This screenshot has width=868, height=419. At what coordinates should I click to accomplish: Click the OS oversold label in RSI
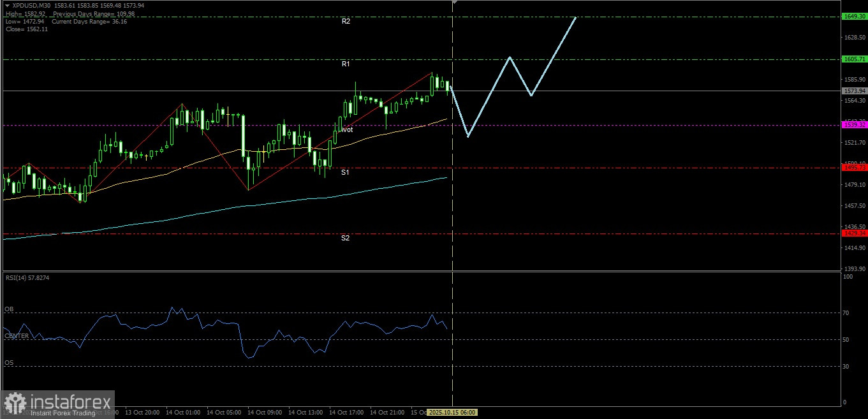click(x=9, y=363)
